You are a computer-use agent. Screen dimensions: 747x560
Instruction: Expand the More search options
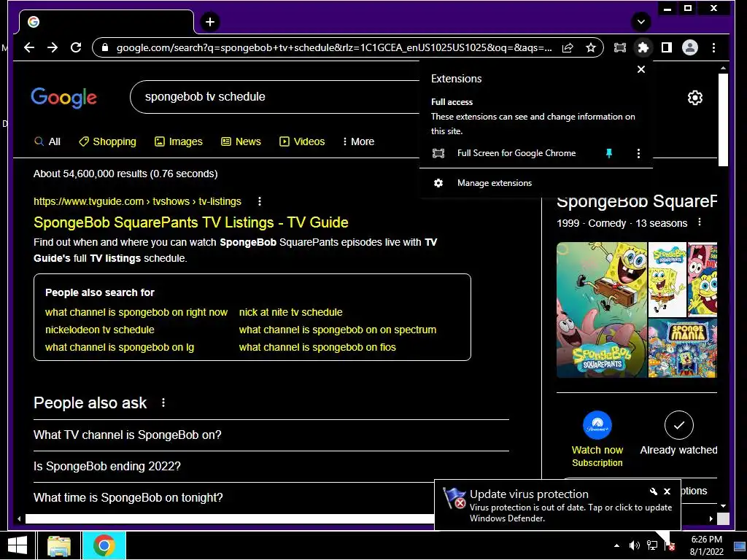pyautogui.click(x=358, y=141)
